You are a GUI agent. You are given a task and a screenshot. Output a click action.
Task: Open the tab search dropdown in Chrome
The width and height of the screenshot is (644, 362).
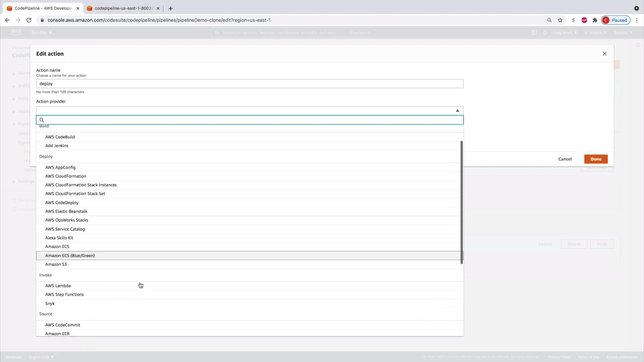click(637, 8)
